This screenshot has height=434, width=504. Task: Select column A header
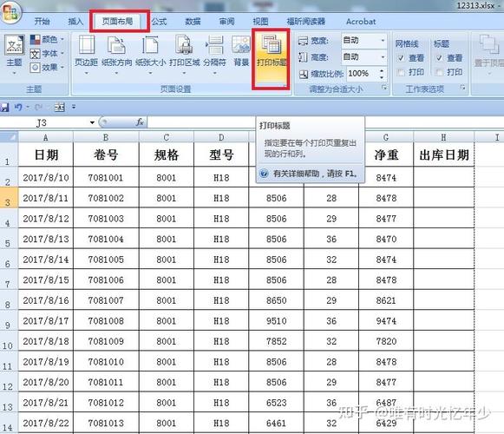[46, 137]
